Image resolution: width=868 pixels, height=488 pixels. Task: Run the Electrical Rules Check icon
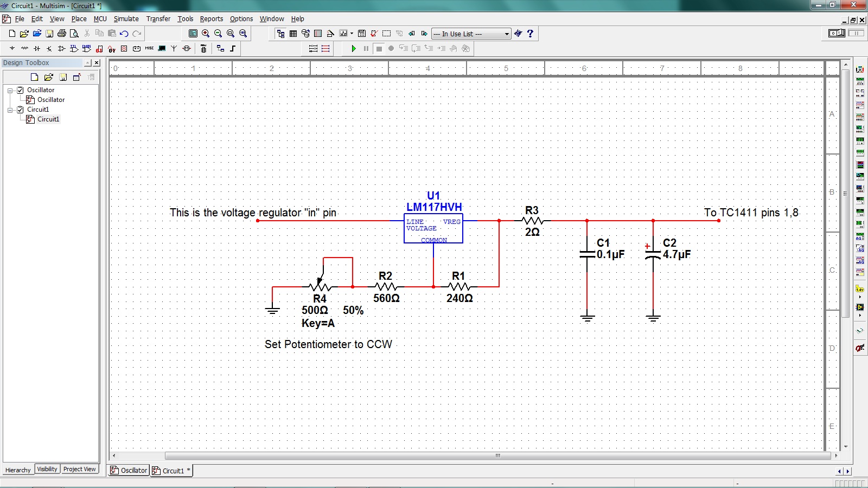[374, 34]
